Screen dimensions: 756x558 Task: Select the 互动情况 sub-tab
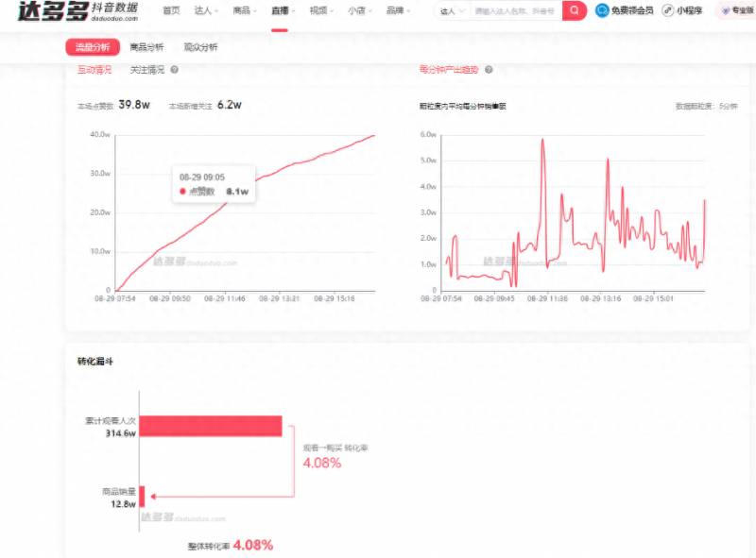[94, 70]
